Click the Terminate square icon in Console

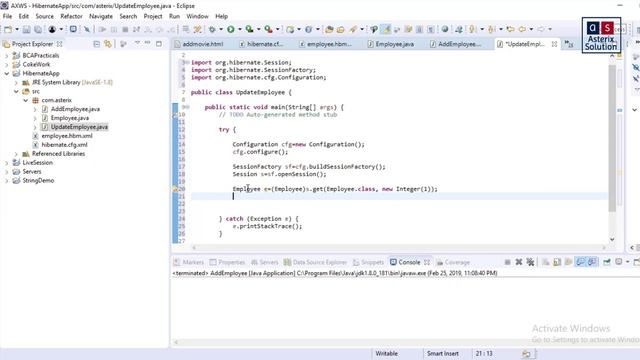pyautogui.click(x=507, y=262)
